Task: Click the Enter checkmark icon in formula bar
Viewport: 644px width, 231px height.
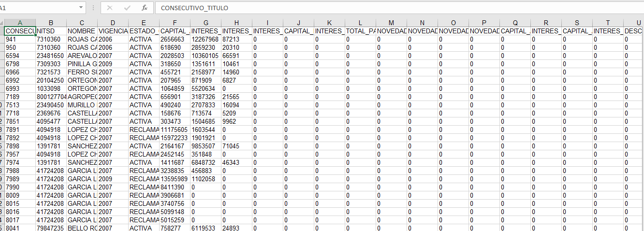Action: [127, 8]
